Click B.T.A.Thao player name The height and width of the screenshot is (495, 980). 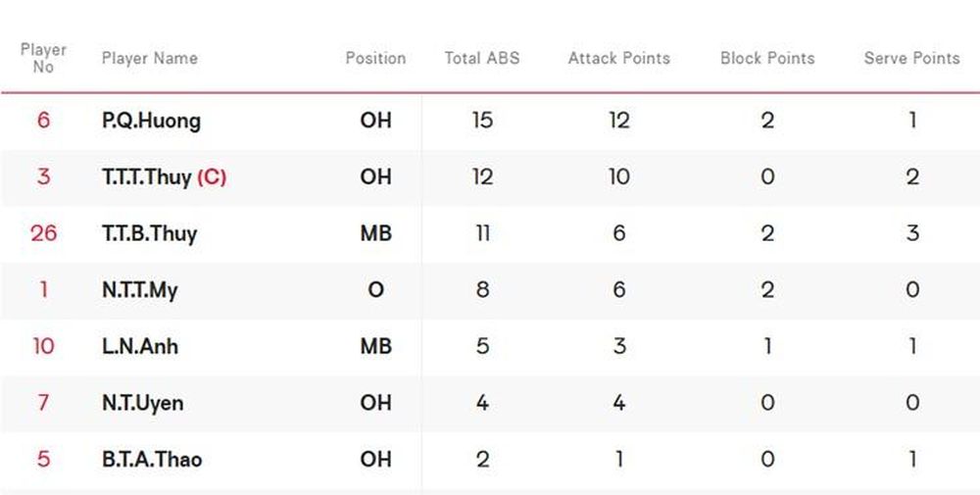point(152,460)
